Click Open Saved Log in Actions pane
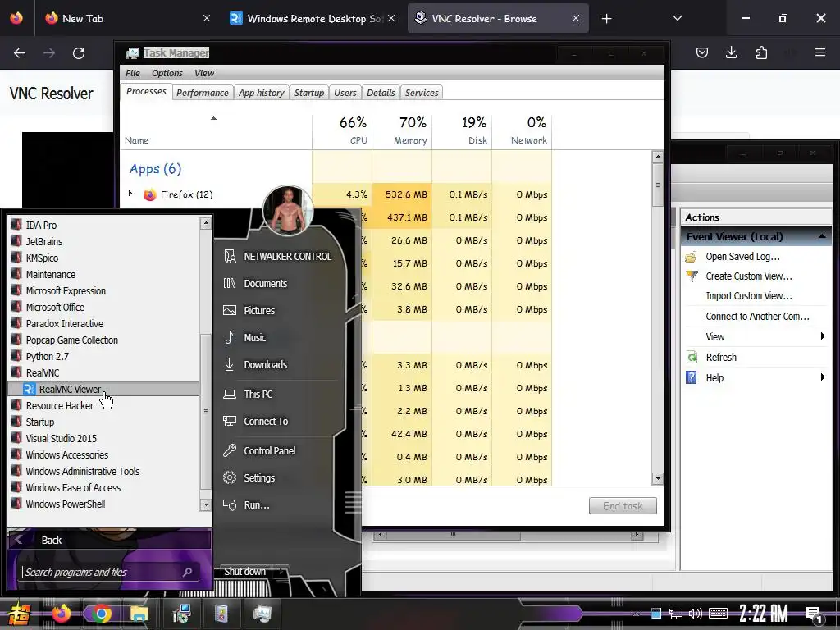840x630 pixels. coord(742,257)
